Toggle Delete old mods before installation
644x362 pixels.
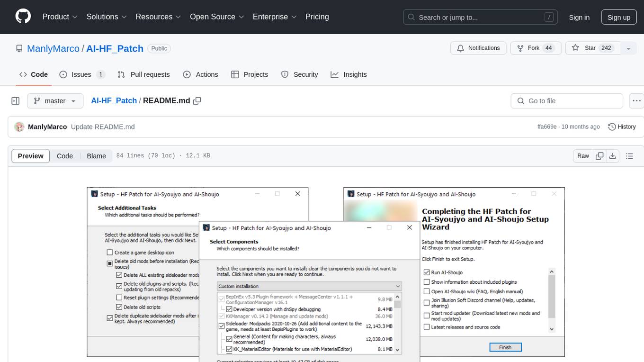click(x=110, y=263)
